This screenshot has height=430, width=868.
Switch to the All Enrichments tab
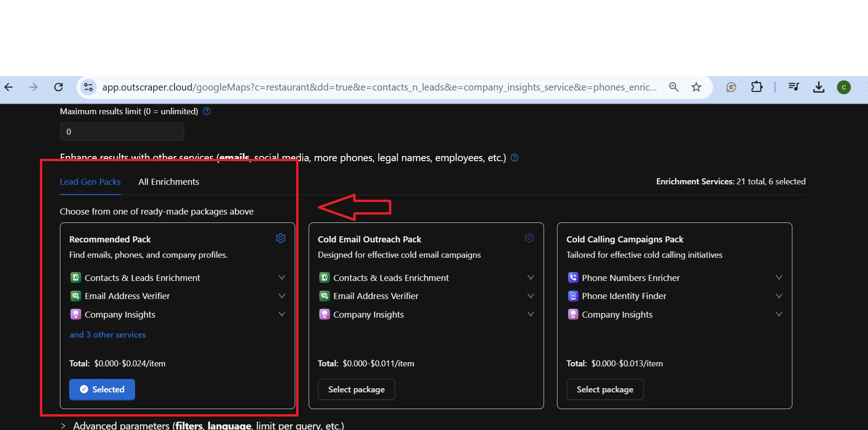coord(168,182)
